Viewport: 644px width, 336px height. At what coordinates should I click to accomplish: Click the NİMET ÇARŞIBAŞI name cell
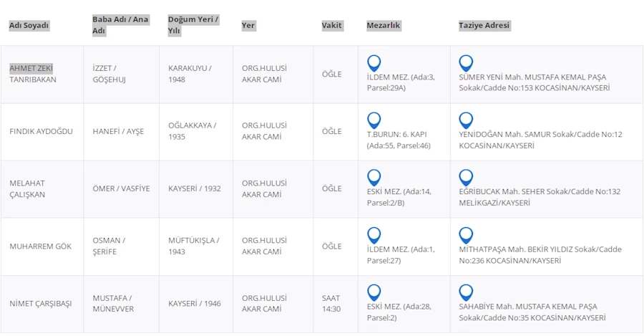point(41,304)
